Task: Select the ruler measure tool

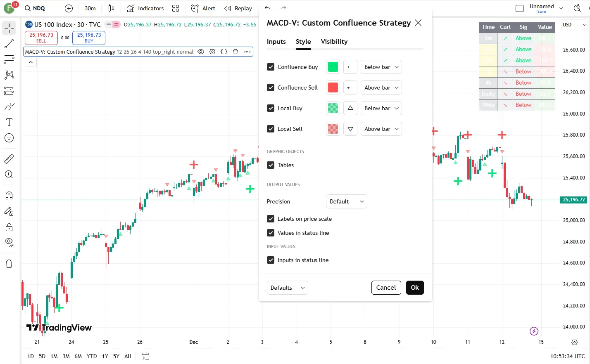Action: (9, 158)
